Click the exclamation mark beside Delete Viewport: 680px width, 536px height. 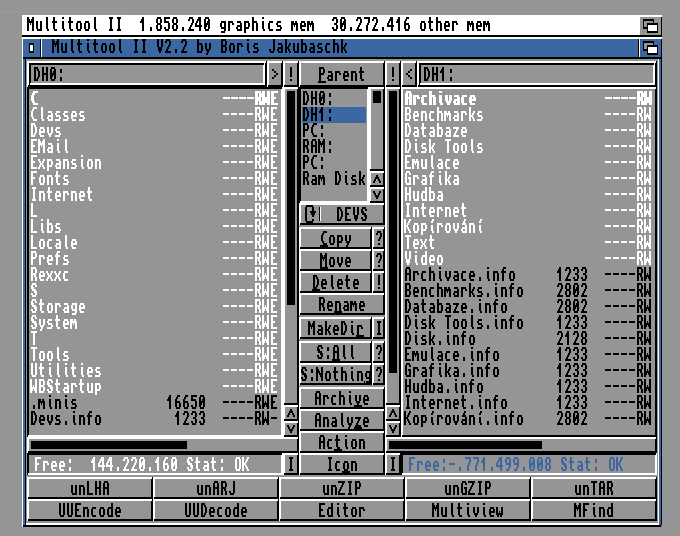pos(379,283)
